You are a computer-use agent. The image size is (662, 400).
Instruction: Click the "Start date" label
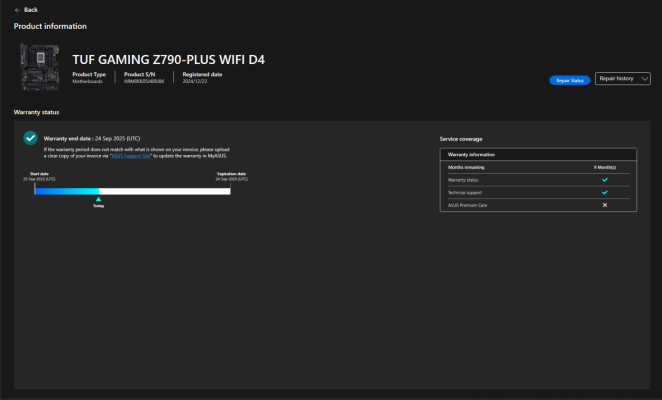click(x=39, y=174)
